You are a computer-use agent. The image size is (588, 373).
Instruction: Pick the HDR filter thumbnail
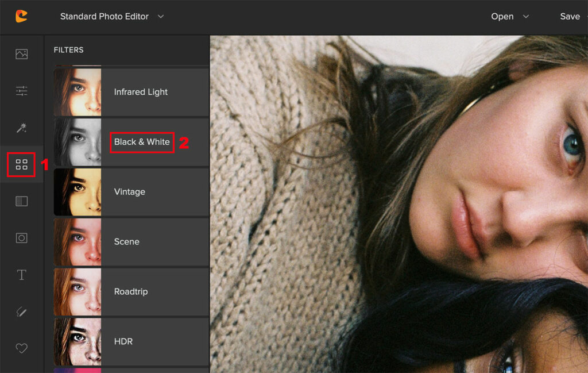coord(78,341)
